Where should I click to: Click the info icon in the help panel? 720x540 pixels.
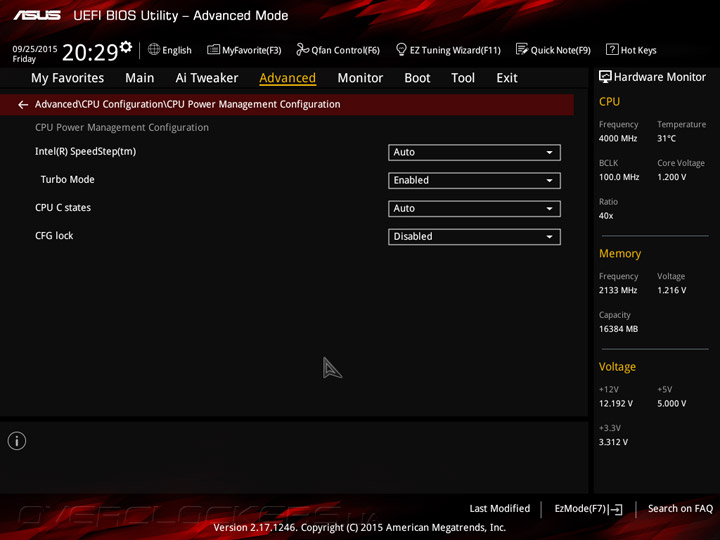coord(17,441)
